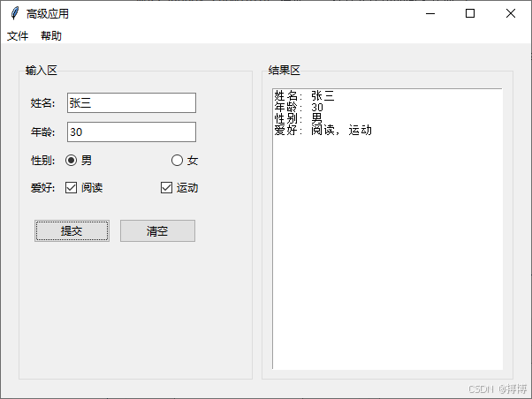Click the feather app icon in title bar
This screenshot has height=399, width=532.
click(x=14, y=13)
